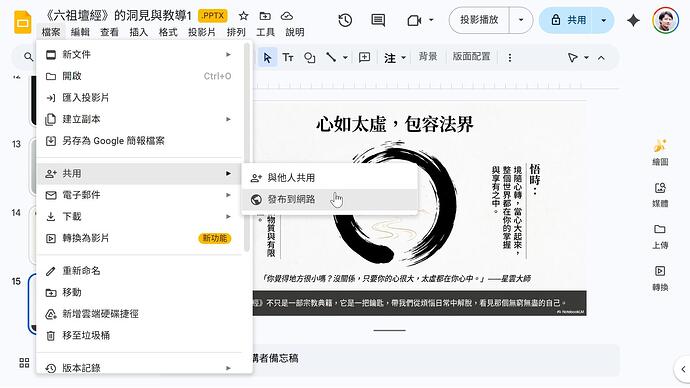Click the 投影播放 slideshow button
The image size is (690, 388).
pos(479,20)
